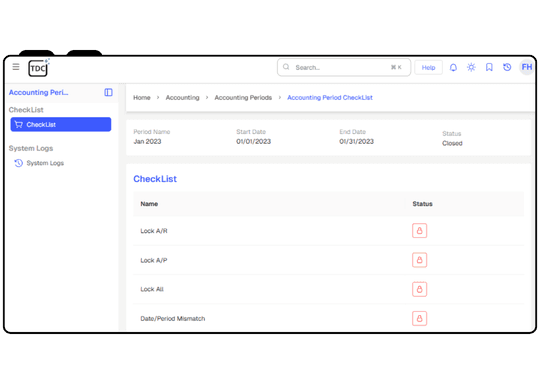Click the System Logs group label
This screenshot has height=384, width=540.
pos(31,148)
